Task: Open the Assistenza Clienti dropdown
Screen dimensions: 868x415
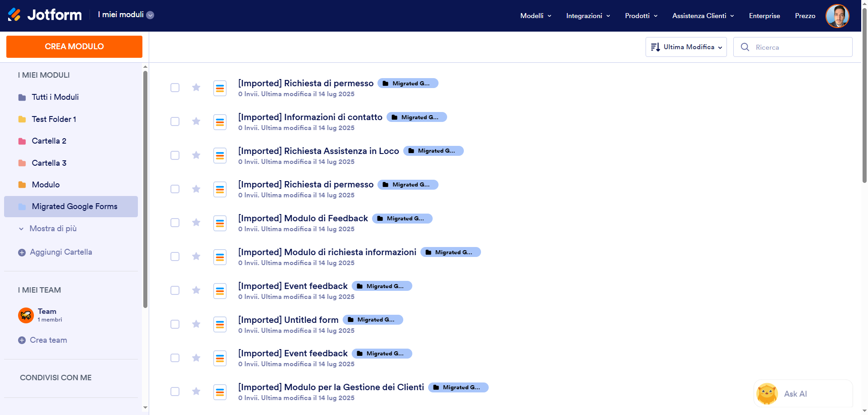Action: click(x=703, y=16)
